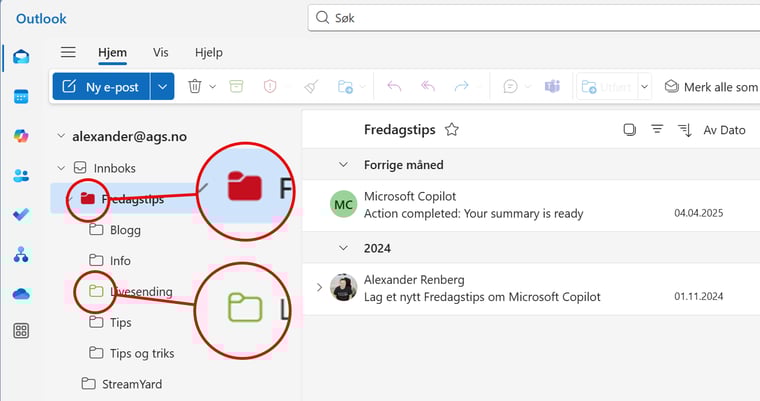760x401 pixels.
Task: Click the sort order arrow icon
Action: click(x=685, y=130)
